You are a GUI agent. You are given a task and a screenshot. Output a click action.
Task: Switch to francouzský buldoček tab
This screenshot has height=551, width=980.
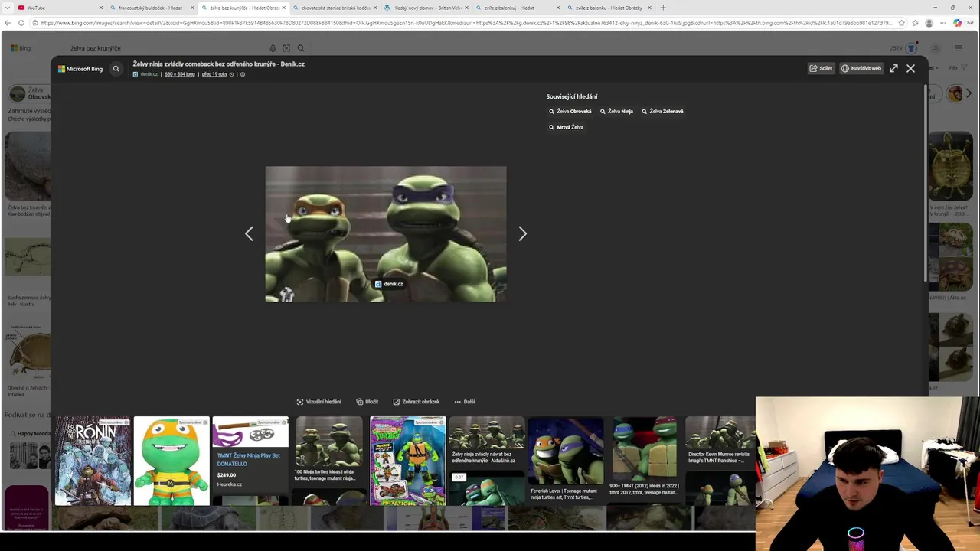(x=150, y=8)
